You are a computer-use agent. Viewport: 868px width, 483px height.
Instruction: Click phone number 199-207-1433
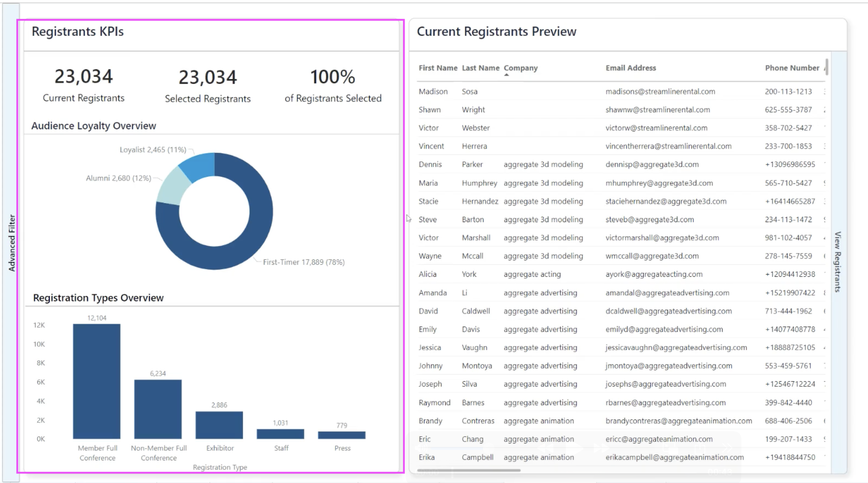(x=788, y=439)
